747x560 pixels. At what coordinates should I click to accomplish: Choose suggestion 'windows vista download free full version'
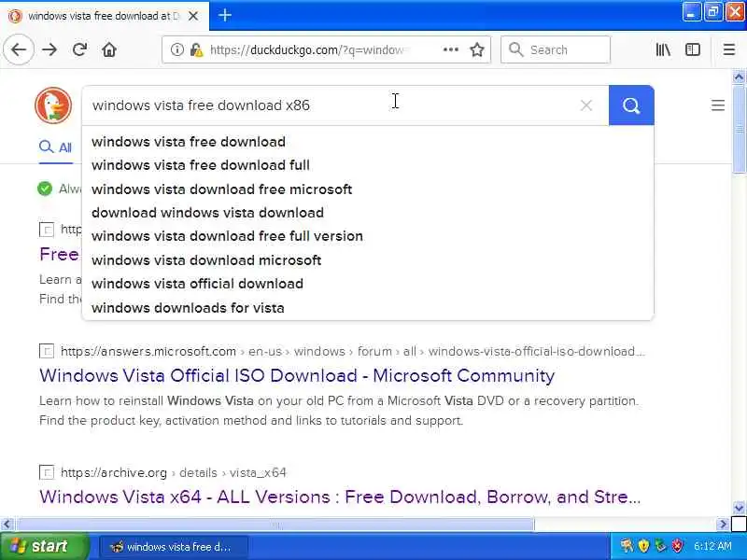pyautogui.click(x=227, y=236)
